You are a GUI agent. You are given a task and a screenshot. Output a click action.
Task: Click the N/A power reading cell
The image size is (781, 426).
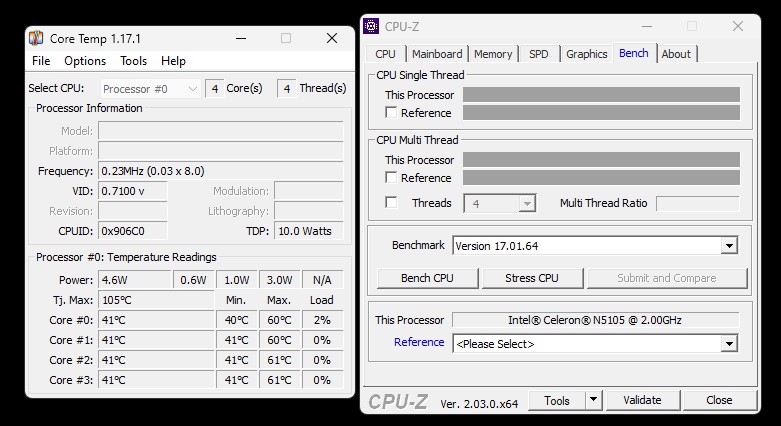pos(322,280)
